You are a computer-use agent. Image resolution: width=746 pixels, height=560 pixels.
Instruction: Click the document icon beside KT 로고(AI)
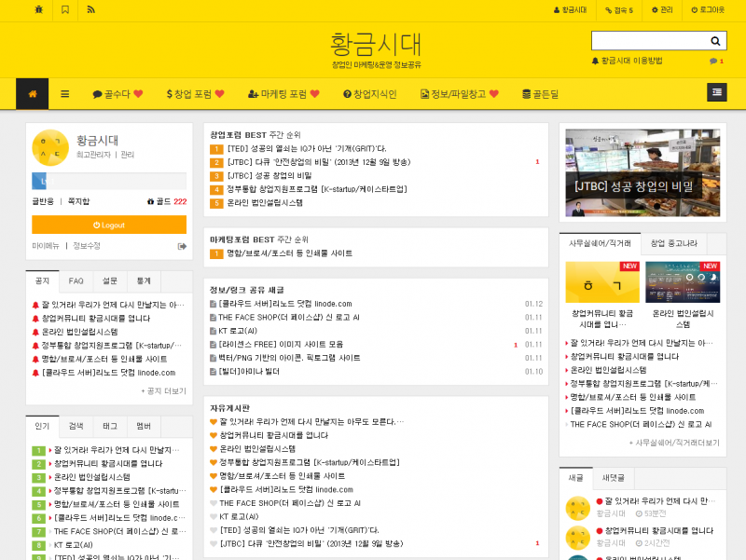pyautogui.click(x=214, y=331)
